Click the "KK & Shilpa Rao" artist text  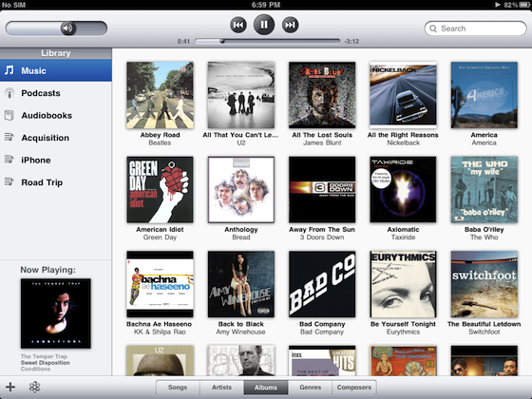click(x=160, y=332)
